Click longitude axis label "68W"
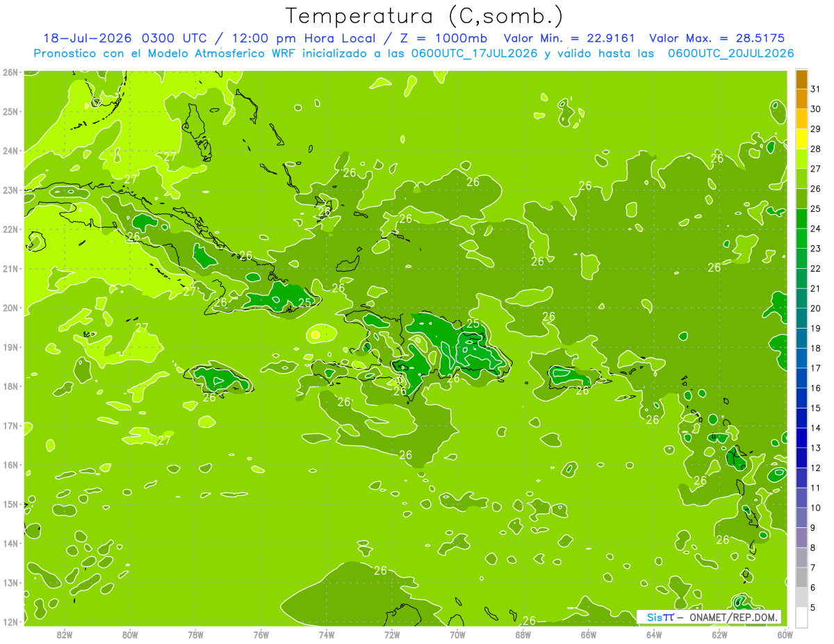834x644 pixels. (523, 634)
